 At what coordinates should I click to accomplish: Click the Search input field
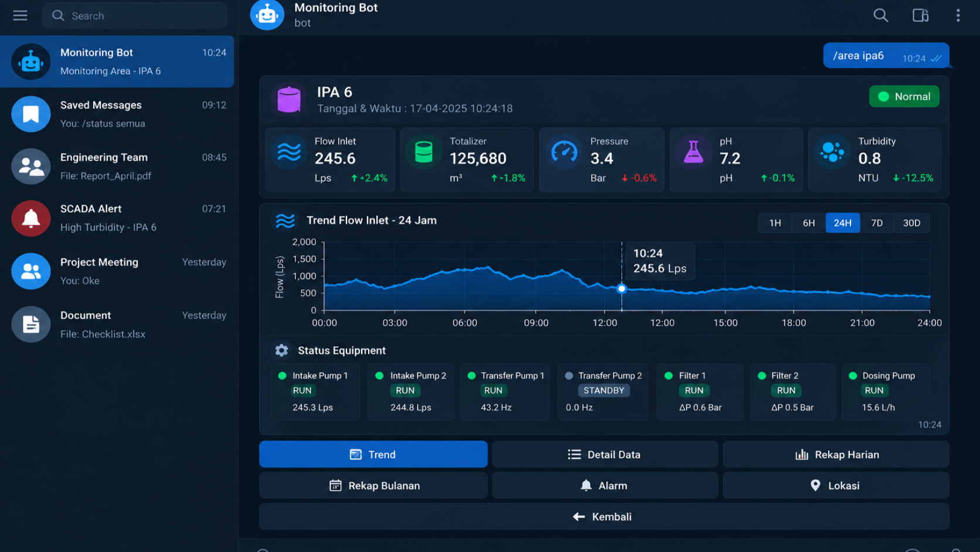(x=135, y=15)
